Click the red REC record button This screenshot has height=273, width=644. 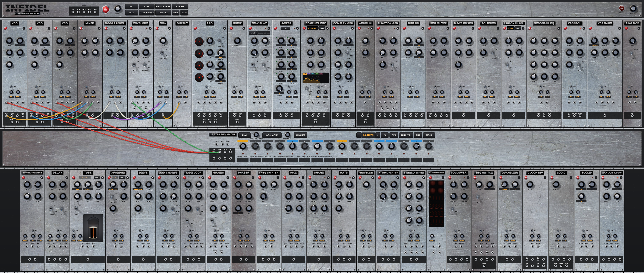coord(621,8)
